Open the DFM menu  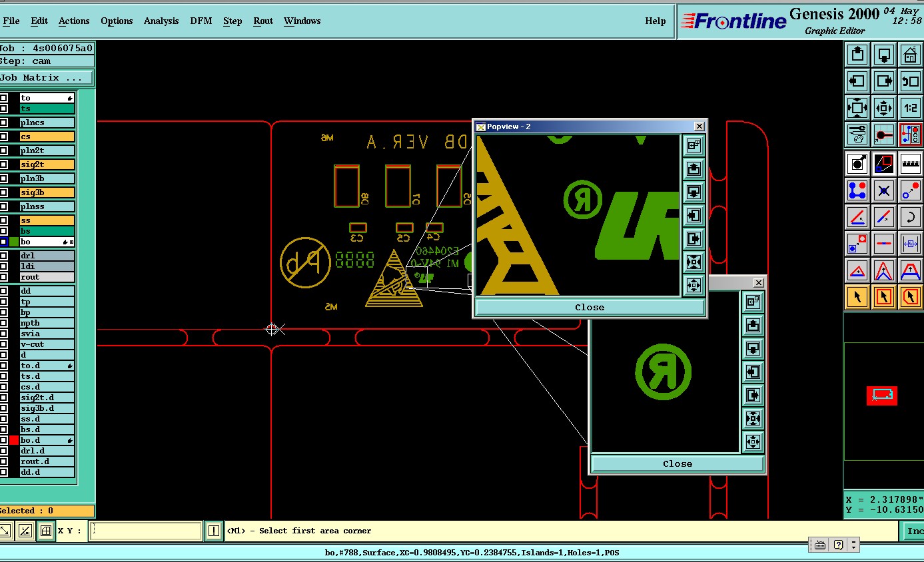pos(201,21)
